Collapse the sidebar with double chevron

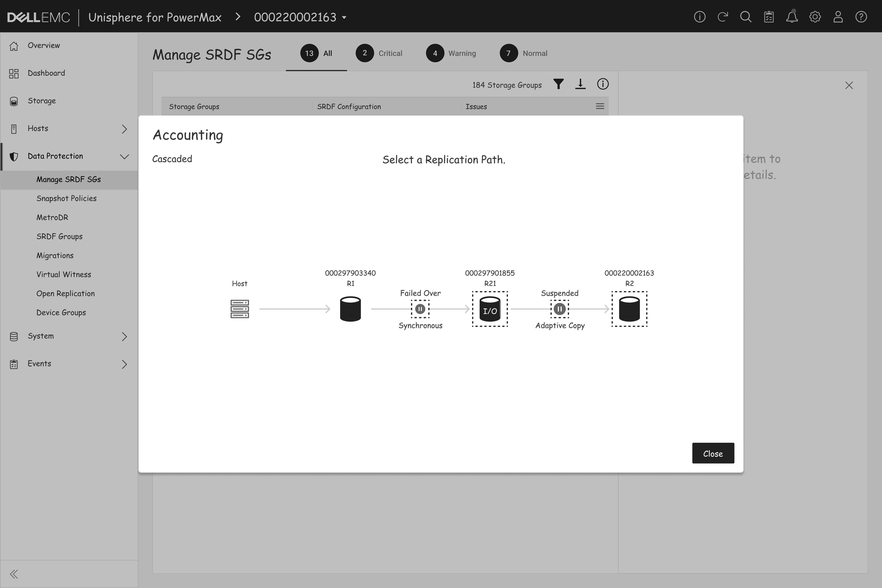click(x=14, y=574)
